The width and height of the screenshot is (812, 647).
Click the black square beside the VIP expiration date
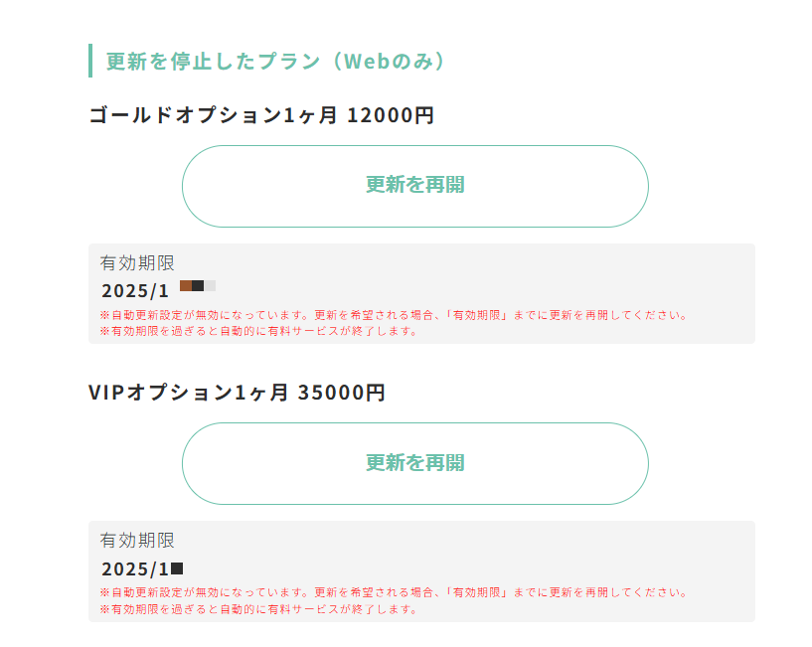point(177,568)
